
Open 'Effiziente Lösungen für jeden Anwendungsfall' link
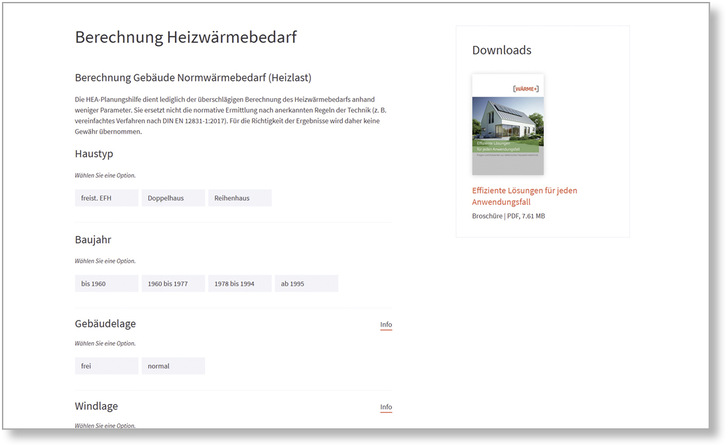coord(524,195)
